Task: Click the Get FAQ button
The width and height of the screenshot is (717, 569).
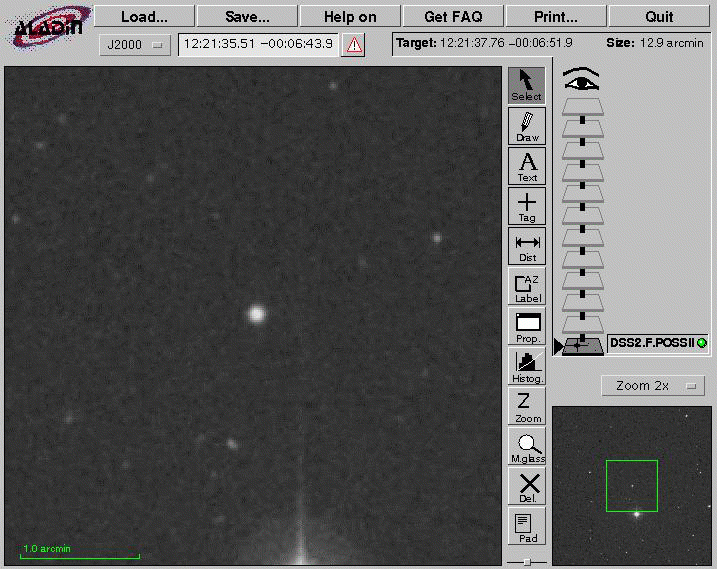Action: (x=453, y=17)
